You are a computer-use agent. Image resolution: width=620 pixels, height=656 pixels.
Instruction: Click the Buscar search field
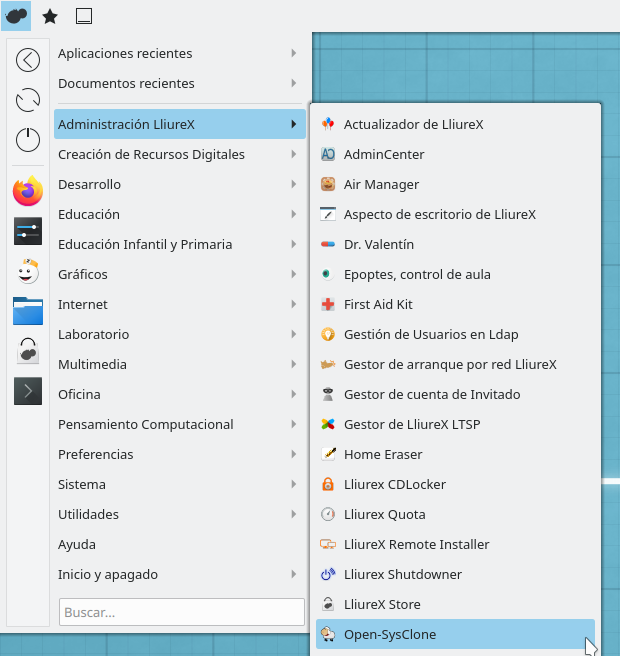point(182,612)
